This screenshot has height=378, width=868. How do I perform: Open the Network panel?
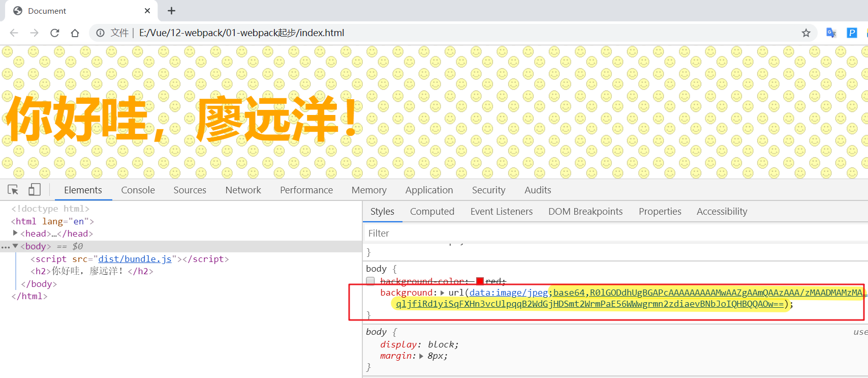coord(243,190)
